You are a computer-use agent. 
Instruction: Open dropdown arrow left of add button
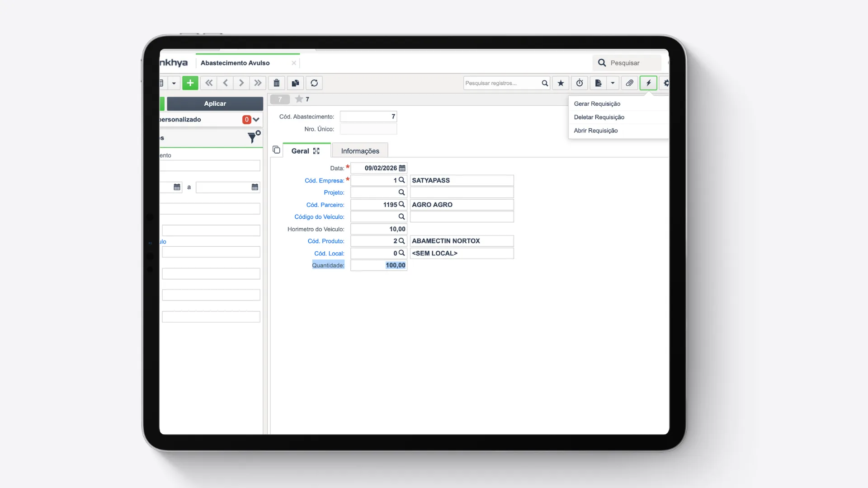[174, 83]
